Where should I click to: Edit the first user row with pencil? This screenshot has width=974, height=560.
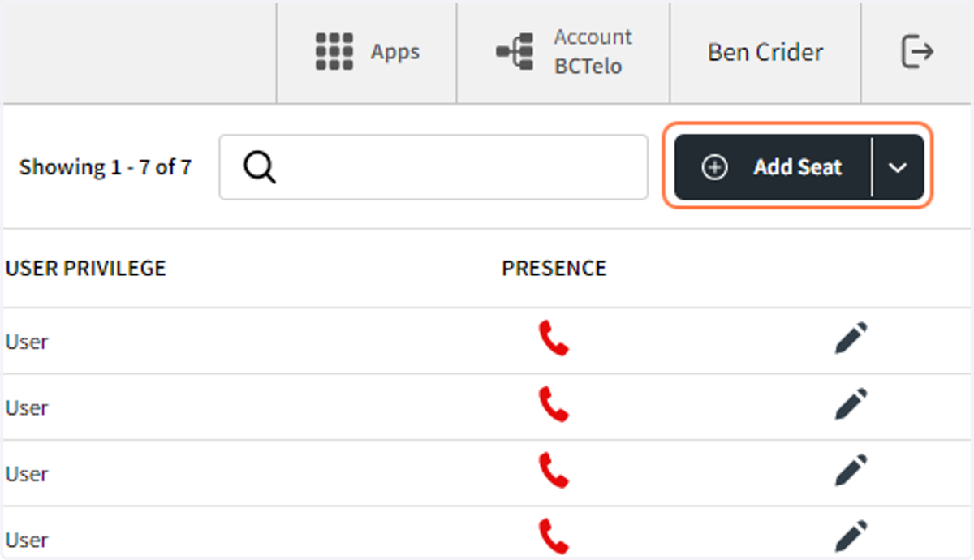point(851,338)
